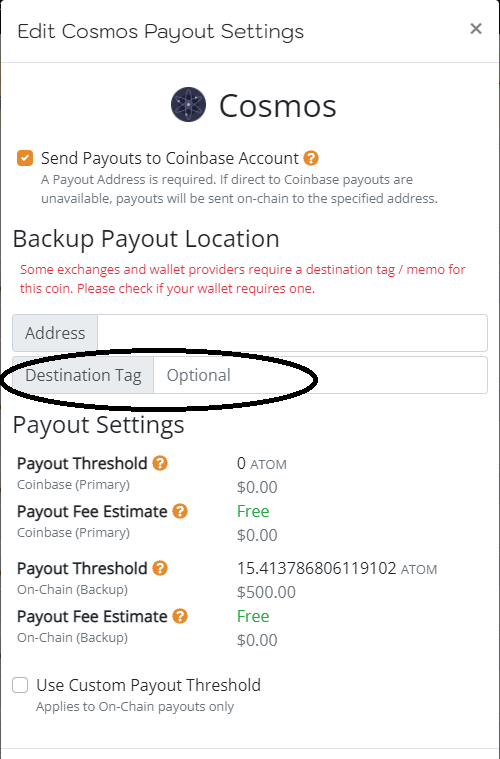
Task: Click the Edit Cosmos Payout Settings title
Action: point(161,31)
